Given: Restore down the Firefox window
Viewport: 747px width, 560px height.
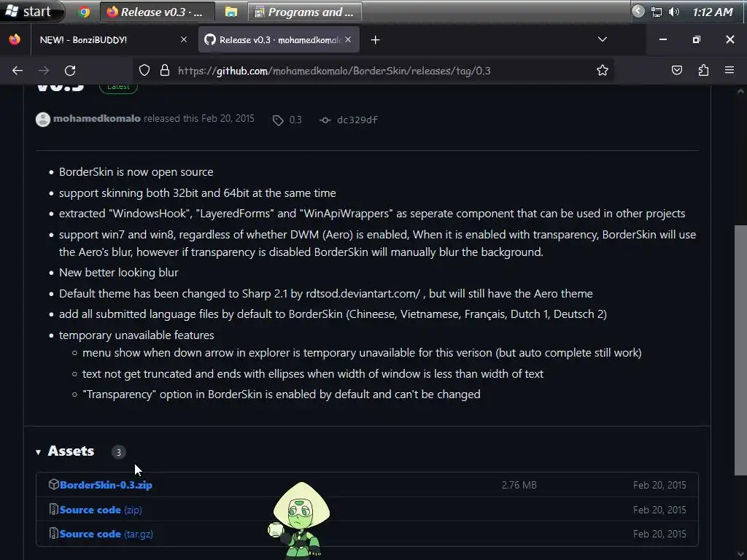Looking at the screenshot, I should (x=697, y=39).
